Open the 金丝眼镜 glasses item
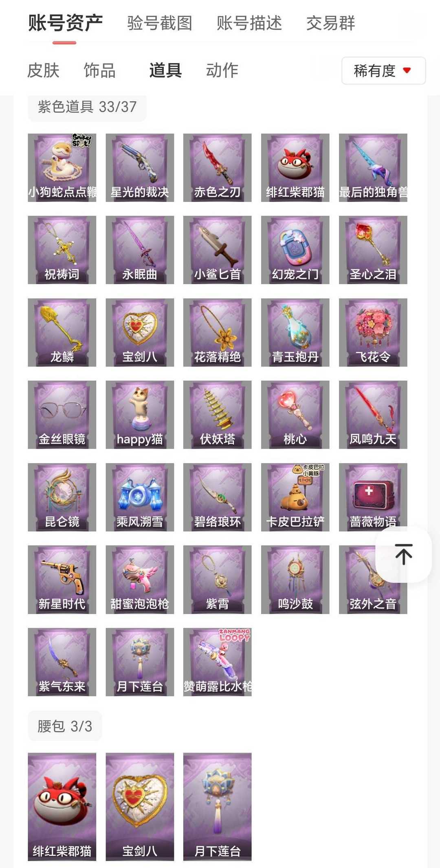 point(62,415)
